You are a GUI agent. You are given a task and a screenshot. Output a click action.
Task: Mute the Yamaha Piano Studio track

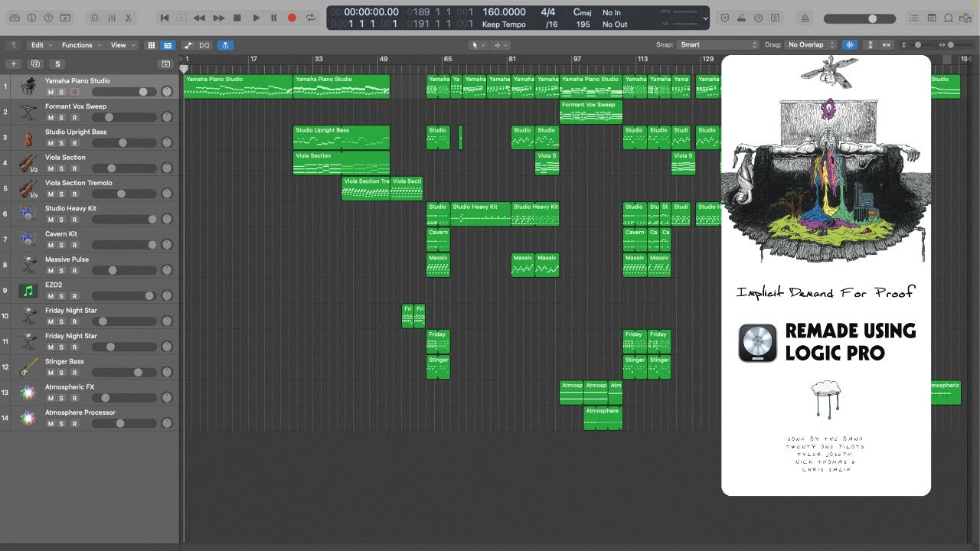[51, 92]
